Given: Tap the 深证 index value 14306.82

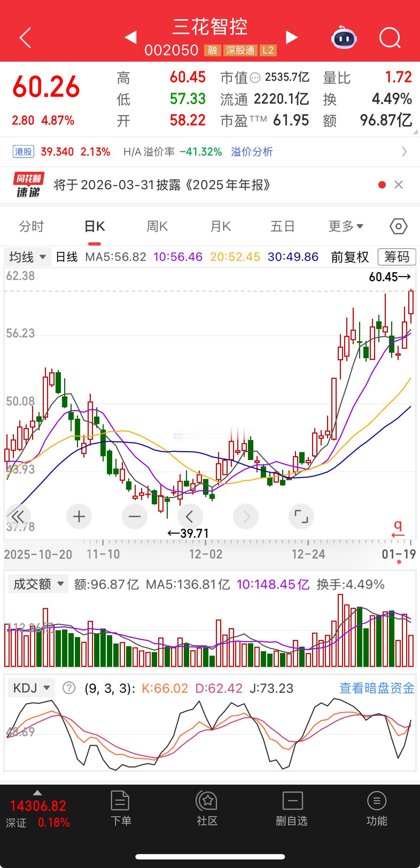Looking at the screenshot, I should [x=38, y=806].
